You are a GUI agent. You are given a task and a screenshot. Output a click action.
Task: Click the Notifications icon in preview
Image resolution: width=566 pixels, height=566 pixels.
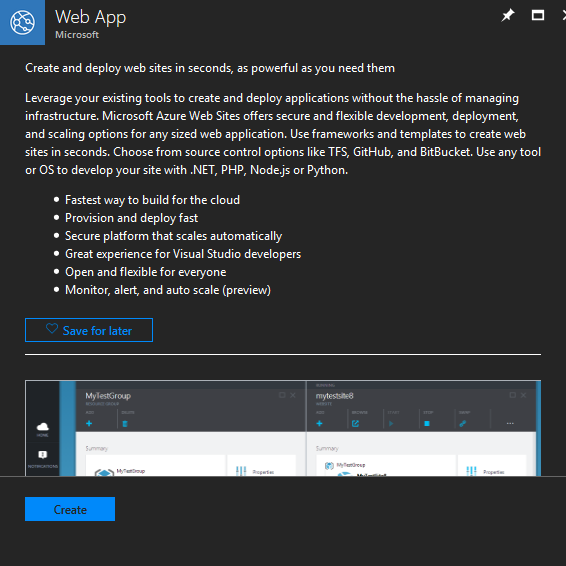43,454
